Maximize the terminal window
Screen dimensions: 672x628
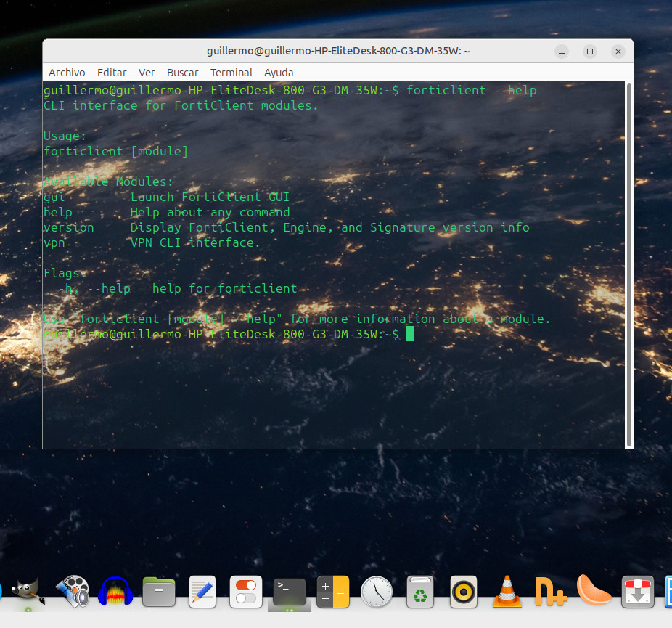click(x=590, y=52)
